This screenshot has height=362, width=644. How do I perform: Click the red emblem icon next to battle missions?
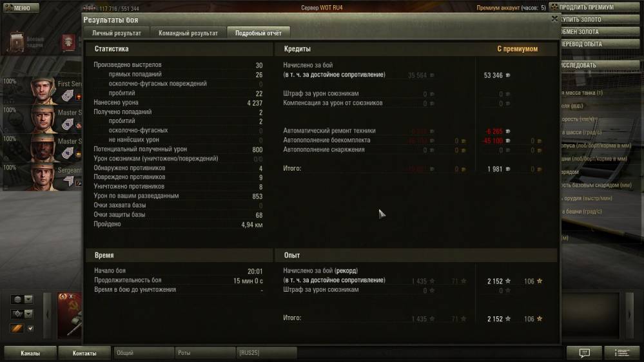click(68, 43)
